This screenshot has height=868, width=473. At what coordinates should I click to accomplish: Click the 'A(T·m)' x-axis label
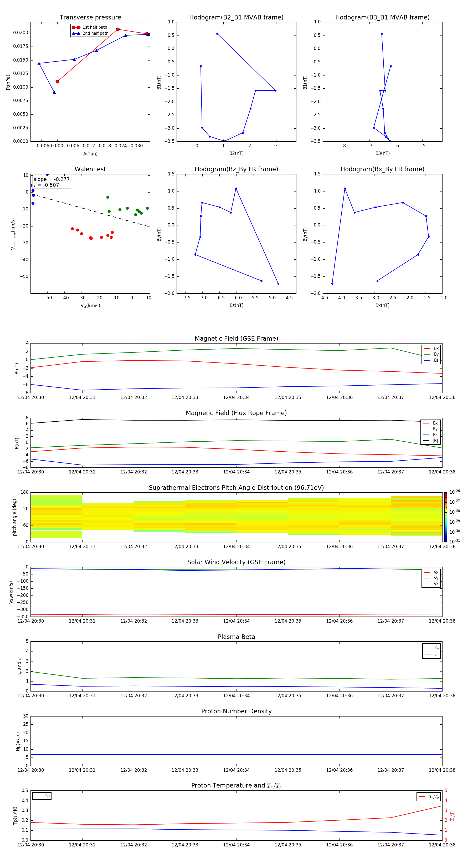click(90, 154)
